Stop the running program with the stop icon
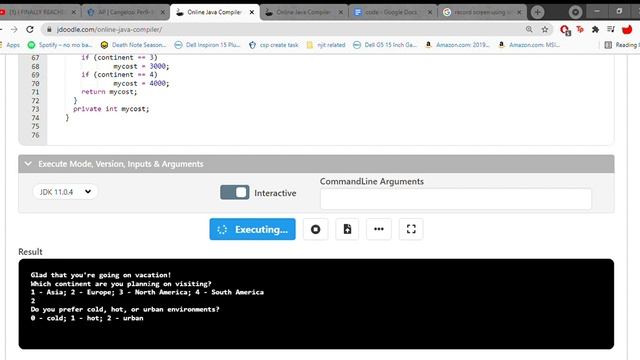This screenshot has height=360, width=640. pos(316,229)
